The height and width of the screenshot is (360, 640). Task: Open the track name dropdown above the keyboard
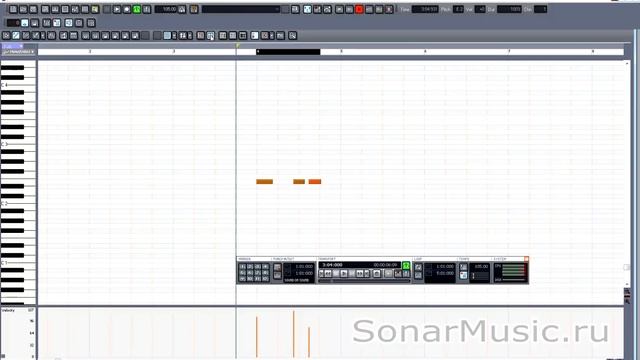point(19,52)
